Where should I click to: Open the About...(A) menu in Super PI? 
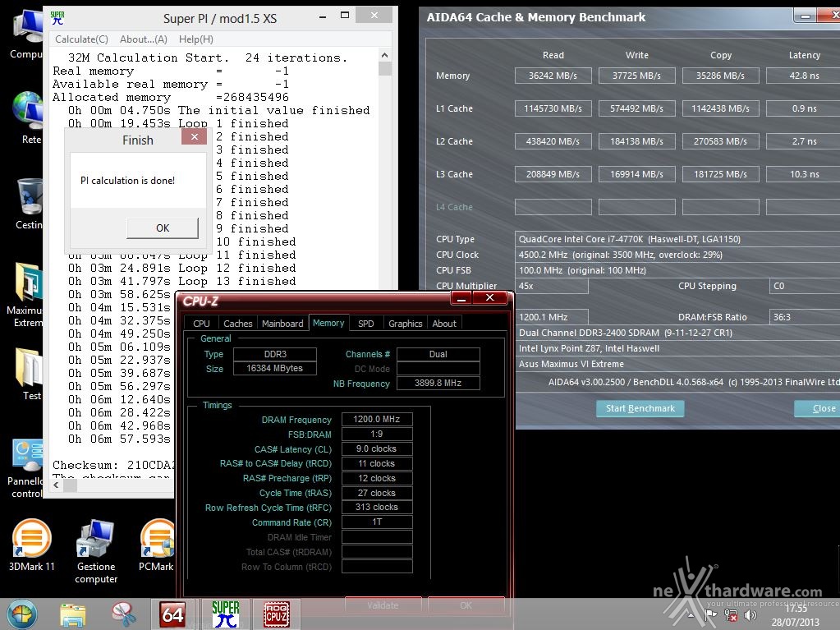coord(144,39)
